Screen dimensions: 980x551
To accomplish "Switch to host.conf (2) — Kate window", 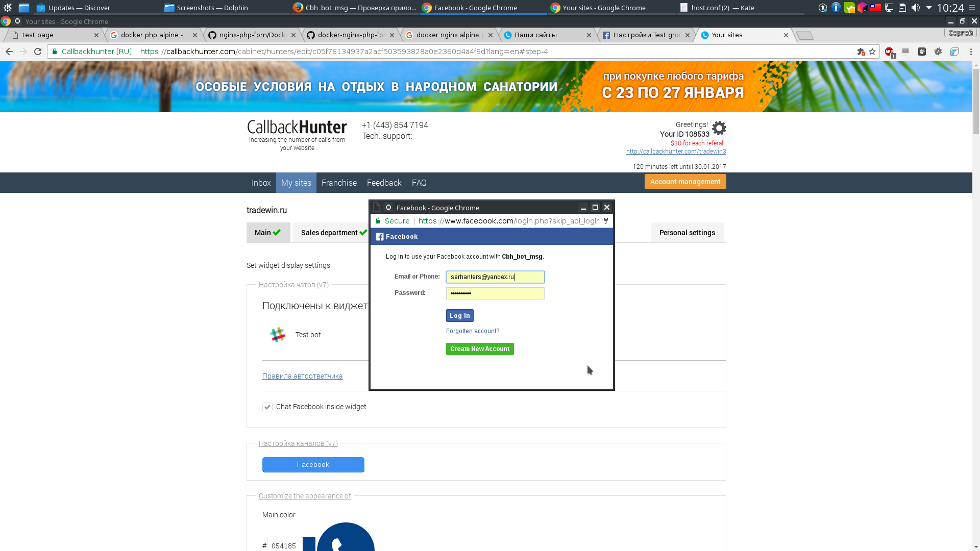I will (740, 8).
